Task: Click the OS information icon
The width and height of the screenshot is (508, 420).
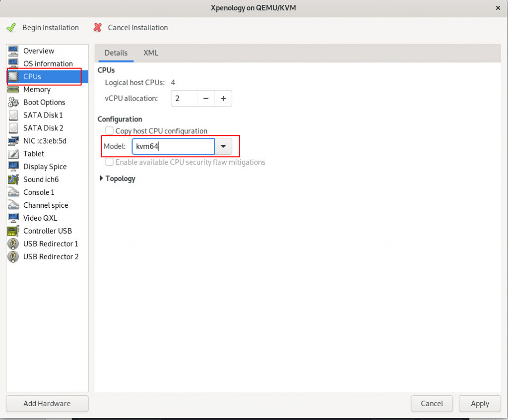Action: 13,63
